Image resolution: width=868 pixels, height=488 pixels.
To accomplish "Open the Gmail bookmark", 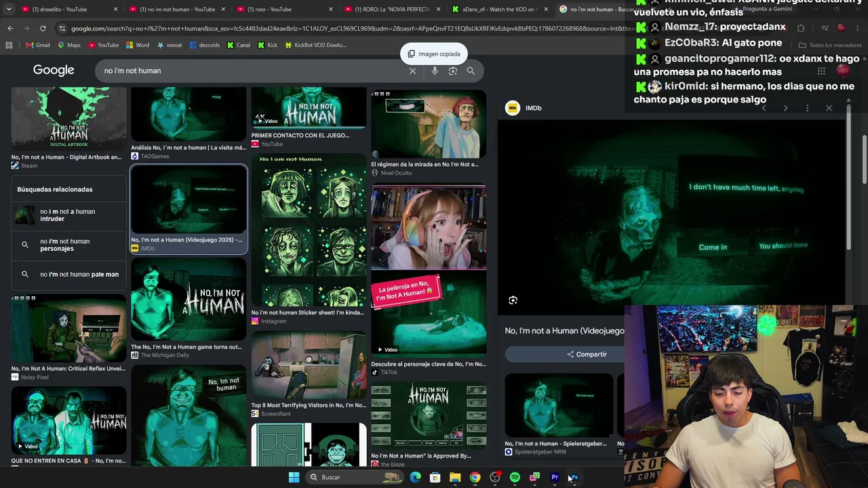I will 38,45.
